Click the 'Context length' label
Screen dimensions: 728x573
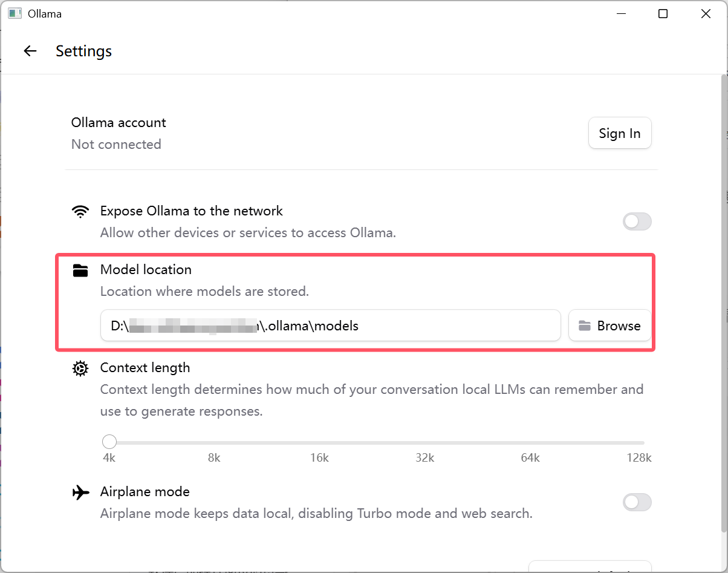pos(145,368)
